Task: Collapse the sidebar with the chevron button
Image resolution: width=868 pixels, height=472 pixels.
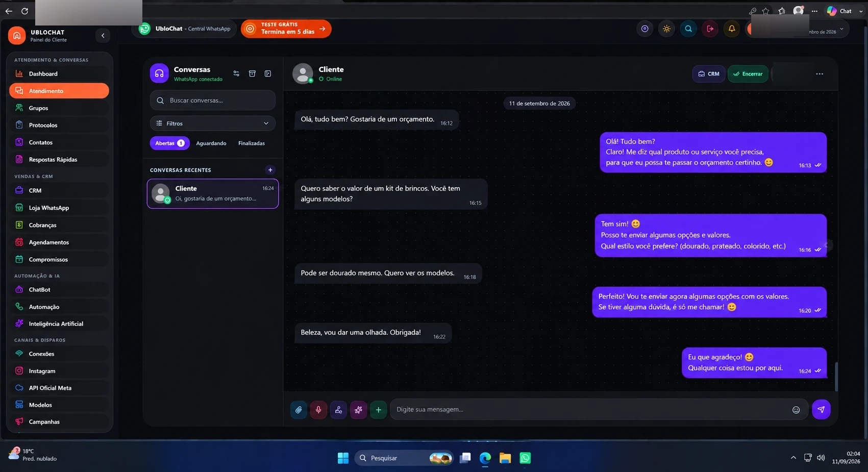Action: tap(103, 35)
